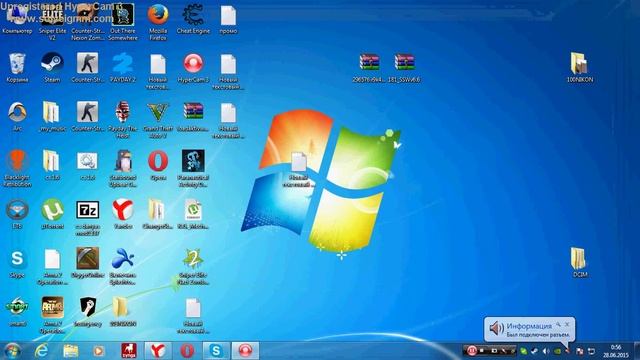Select the Arc desktop icon

point(17,116)
